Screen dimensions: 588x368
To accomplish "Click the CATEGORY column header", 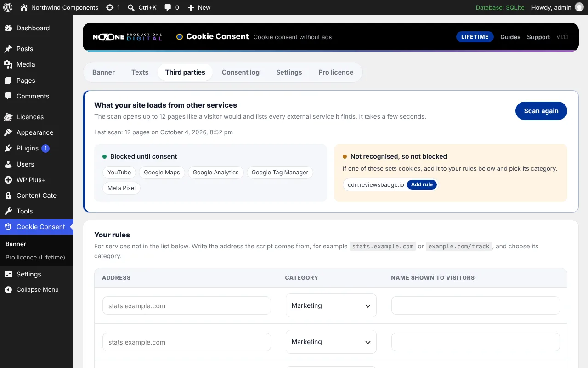I will tap(302, 278).
